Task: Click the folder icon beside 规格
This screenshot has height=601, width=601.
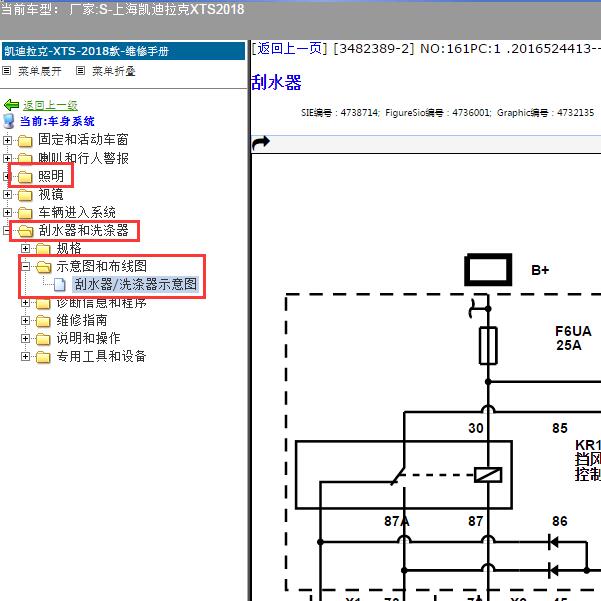Action: (43, 249)
